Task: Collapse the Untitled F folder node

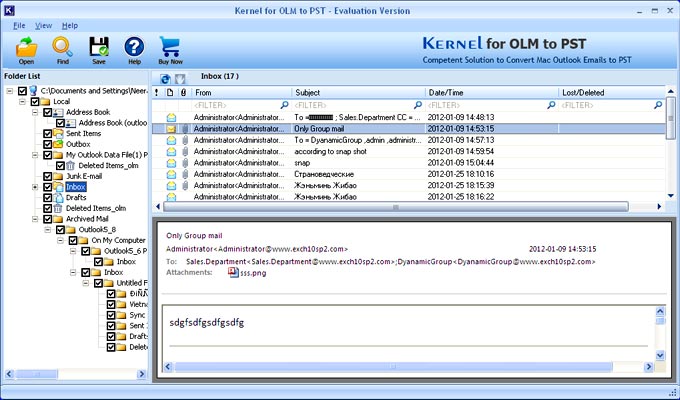Action: pos(86,283)
